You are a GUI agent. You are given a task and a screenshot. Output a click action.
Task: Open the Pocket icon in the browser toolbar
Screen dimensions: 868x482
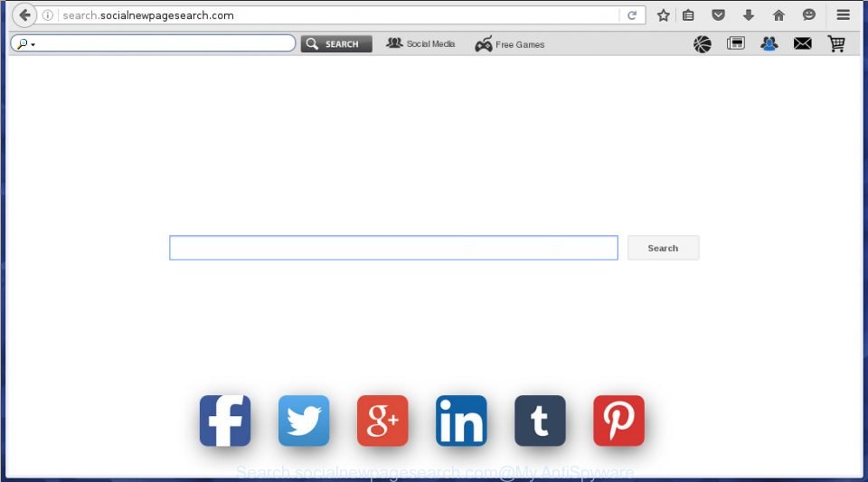pos(718,15)
